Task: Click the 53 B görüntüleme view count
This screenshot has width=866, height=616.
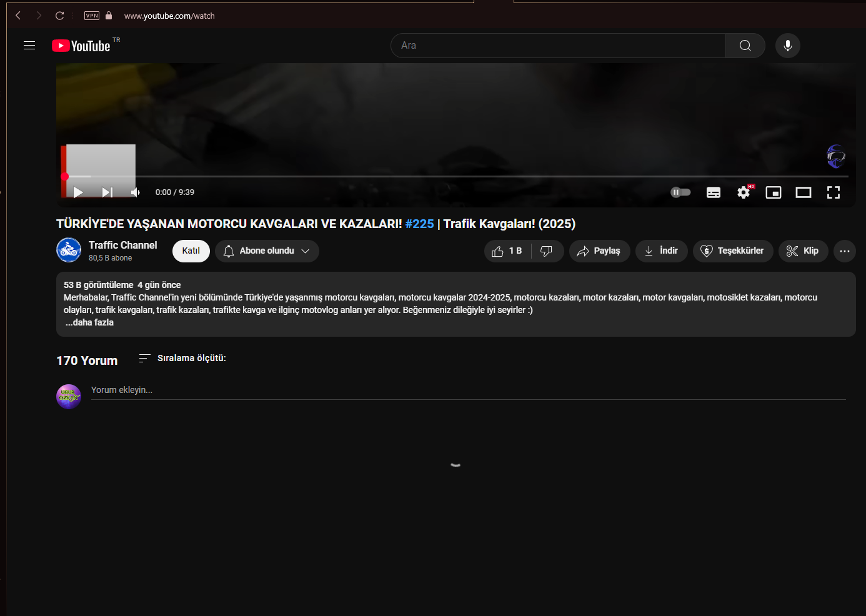Action: 99,285
